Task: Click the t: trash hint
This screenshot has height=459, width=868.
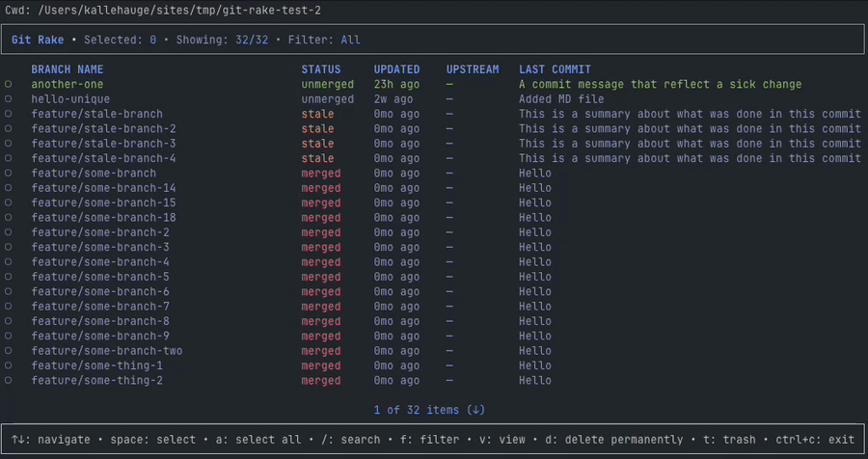Action: coord(730,440)
